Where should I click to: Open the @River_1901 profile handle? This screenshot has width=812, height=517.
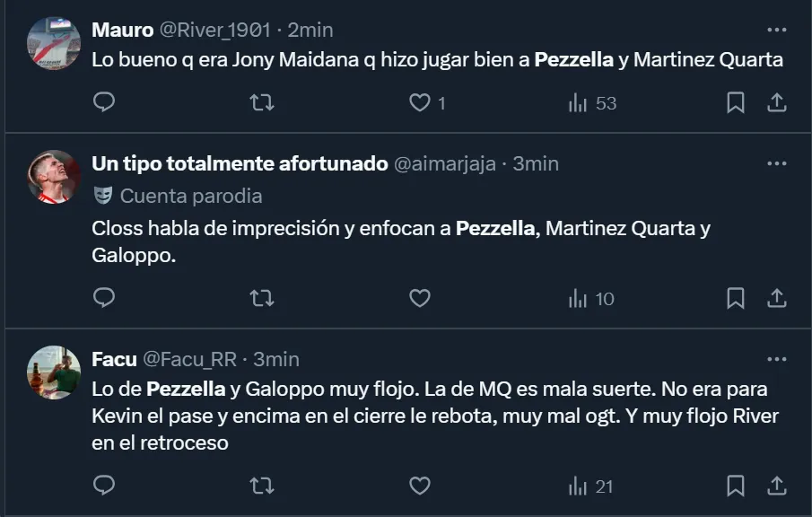[214, 30]
